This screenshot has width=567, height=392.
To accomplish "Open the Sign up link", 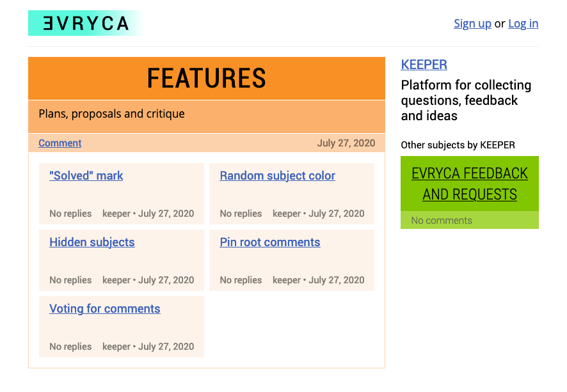I will 472,24.
